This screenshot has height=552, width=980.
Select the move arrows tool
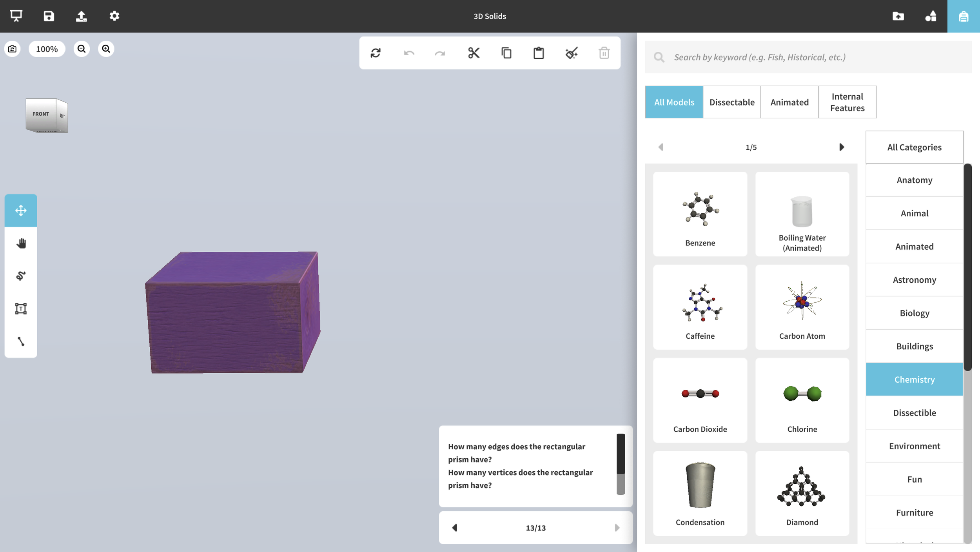21,211
